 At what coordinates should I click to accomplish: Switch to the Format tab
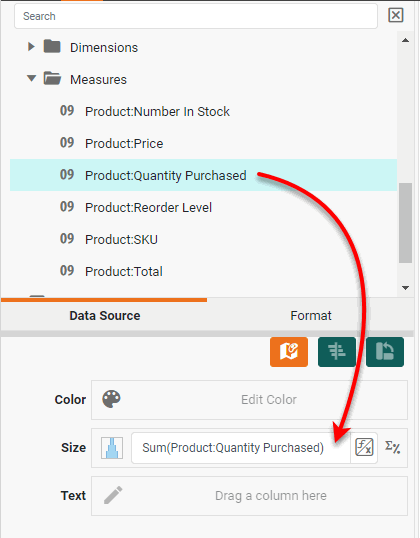(x=311, y=316)
